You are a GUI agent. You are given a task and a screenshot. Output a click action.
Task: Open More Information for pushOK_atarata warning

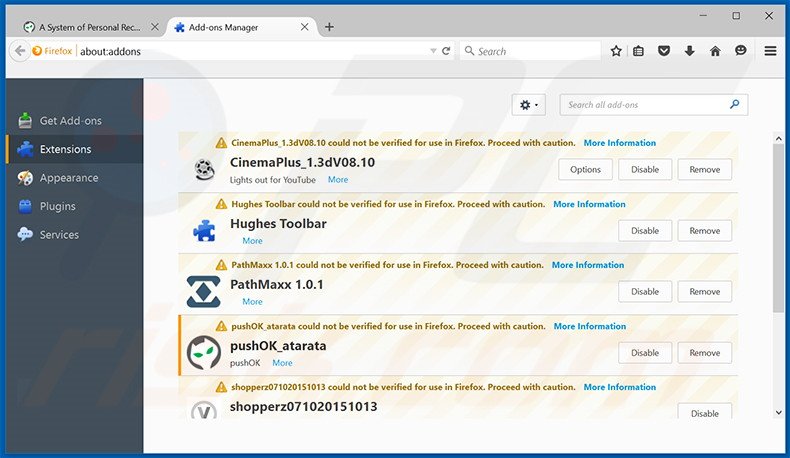pyautogui.click(x=590, y=326)
